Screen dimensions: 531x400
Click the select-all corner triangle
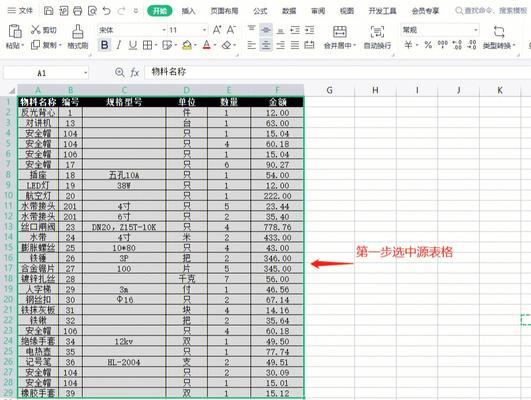click(x=12, y=90)
